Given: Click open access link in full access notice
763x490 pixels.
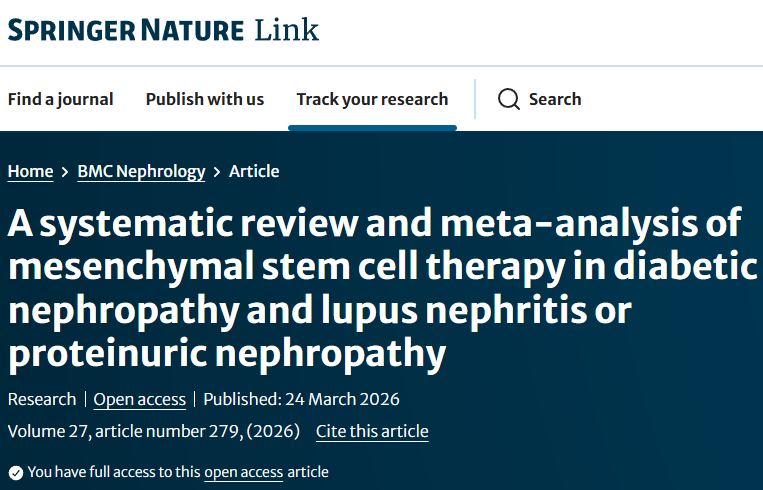Looking at the screenshot, I should 243,472.
